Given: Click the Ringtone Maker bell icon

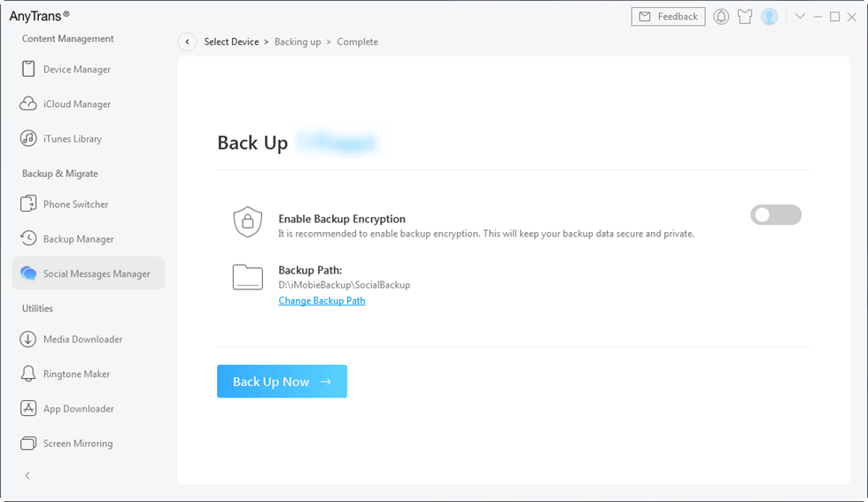Looking at the screenshot, I should (x=28, y=374).
